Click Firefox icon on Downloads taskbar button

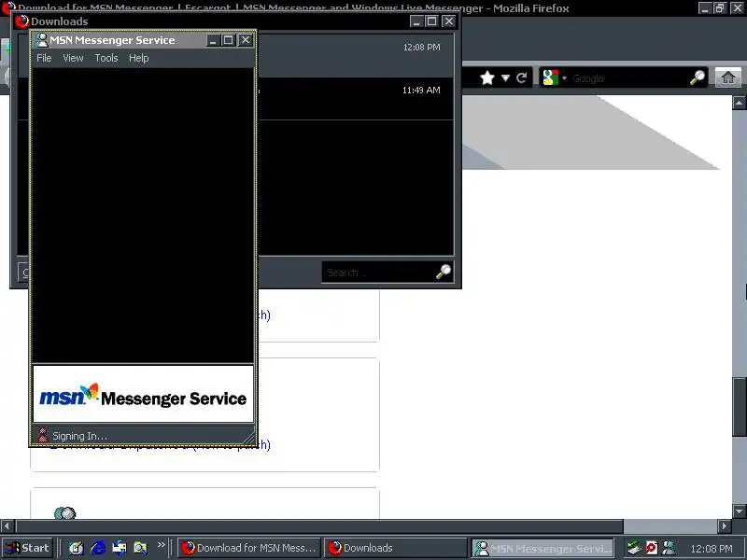[x=335, y=548]
